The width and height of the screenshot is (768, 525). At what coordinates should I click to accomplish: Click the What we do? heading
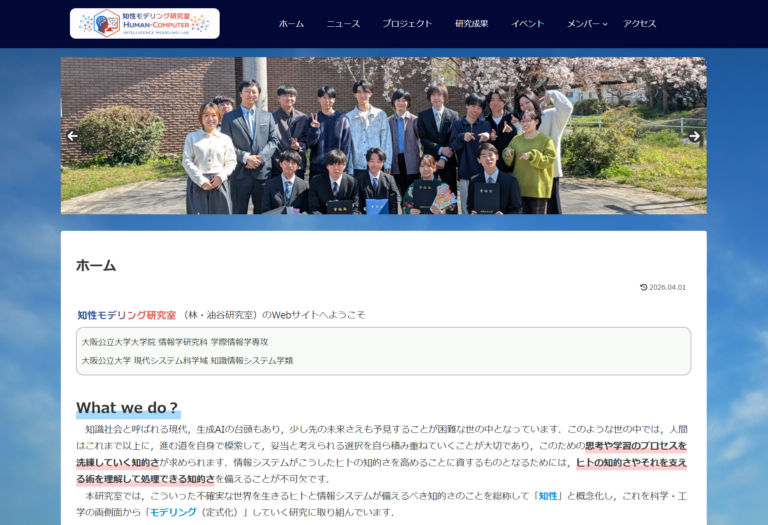pos(127,408)
